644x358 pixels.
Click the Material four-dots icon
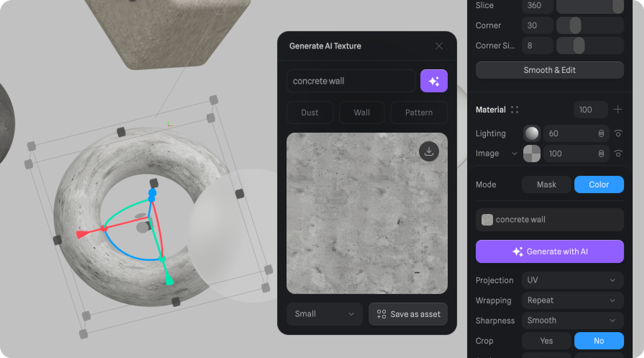[515, 110]
